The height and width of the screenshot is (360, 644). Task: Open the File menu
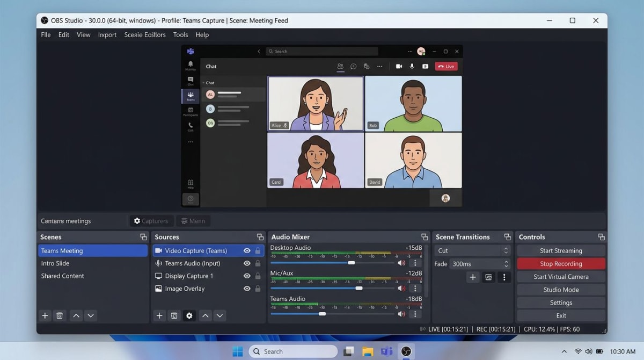pyautogui.click(x=46, y=35)
